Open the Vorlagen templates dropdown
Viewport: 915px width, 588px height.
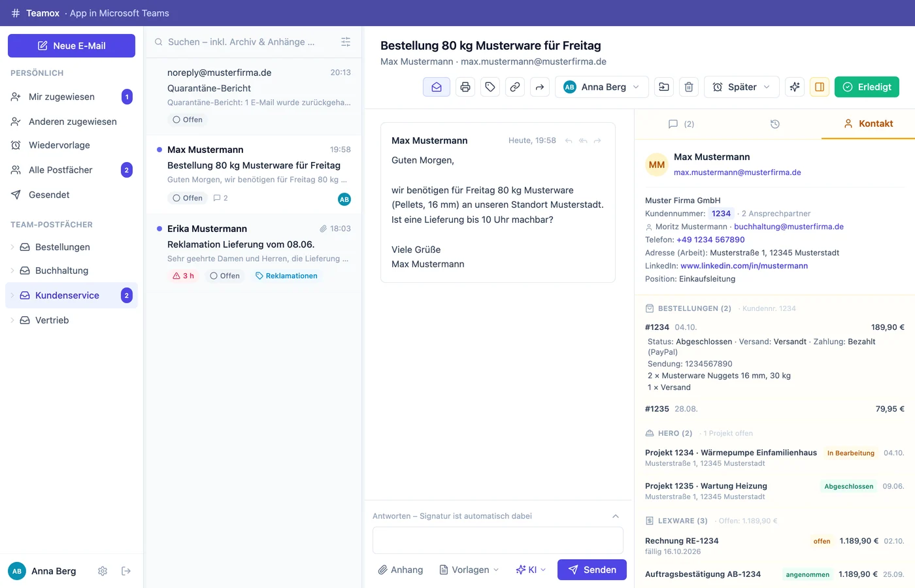point(469,570)
